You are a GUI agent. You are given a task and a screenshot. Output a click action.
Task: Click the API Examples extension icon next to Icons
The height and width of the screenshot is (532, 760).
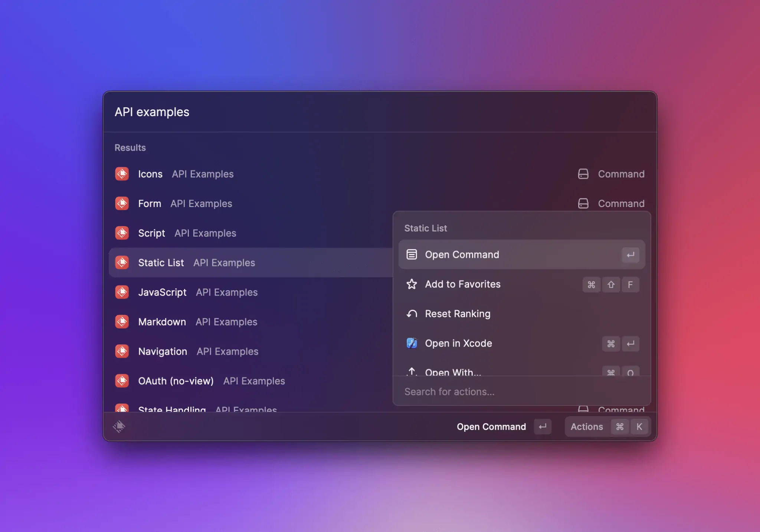(122, 174)
